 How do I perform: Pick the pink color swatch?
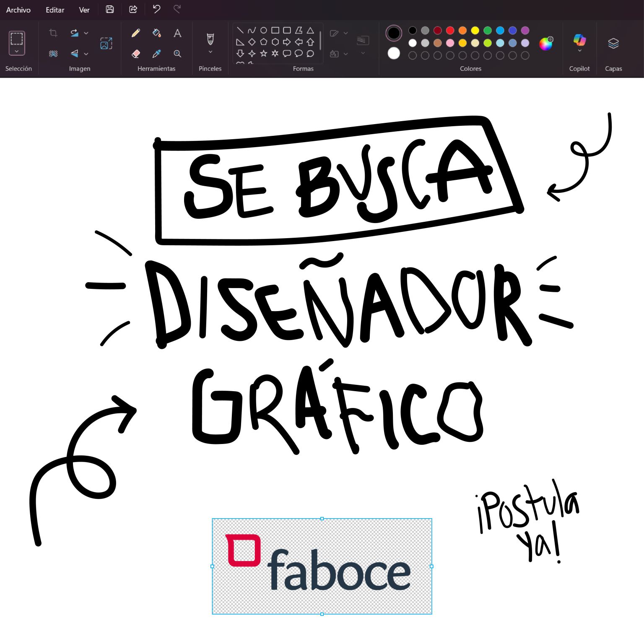(450, 43)
